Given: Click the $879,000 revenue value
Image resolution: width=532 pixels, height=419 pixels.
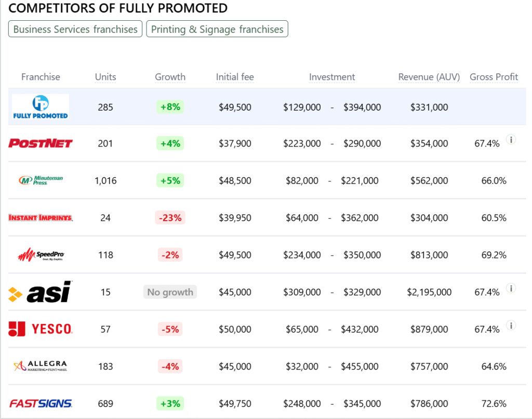Looking at the screenshot, I should click(x=429, y=329).
